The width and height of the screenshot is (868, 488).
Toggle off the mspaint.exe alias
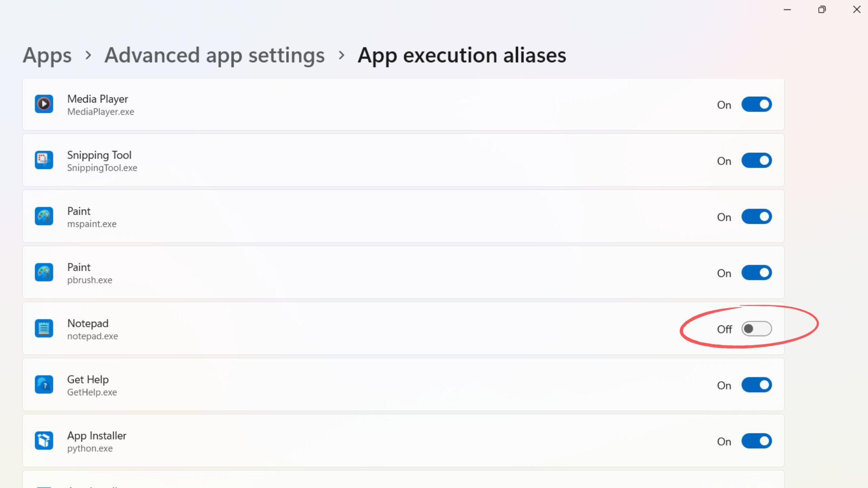click(x=756, y=216)
